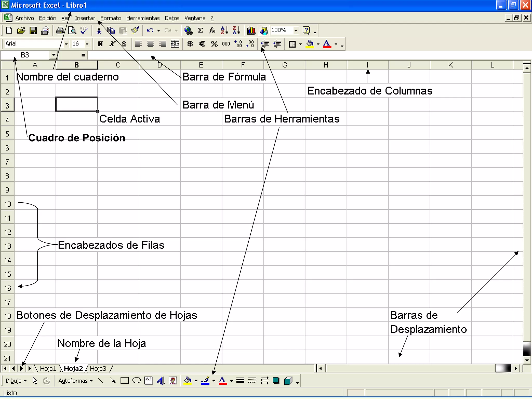Click the New workbook icon
The height and width of the screenshot is (399, 532).
9,30
